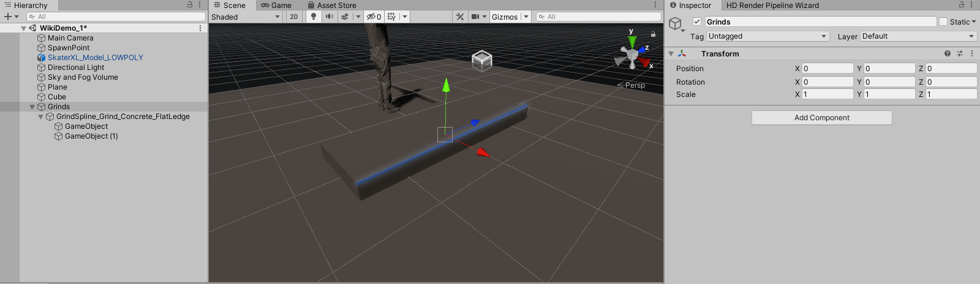This screenshot has height=284, width=980.
Task: Click the Scene view search field
Action: (x=598, y=17)
